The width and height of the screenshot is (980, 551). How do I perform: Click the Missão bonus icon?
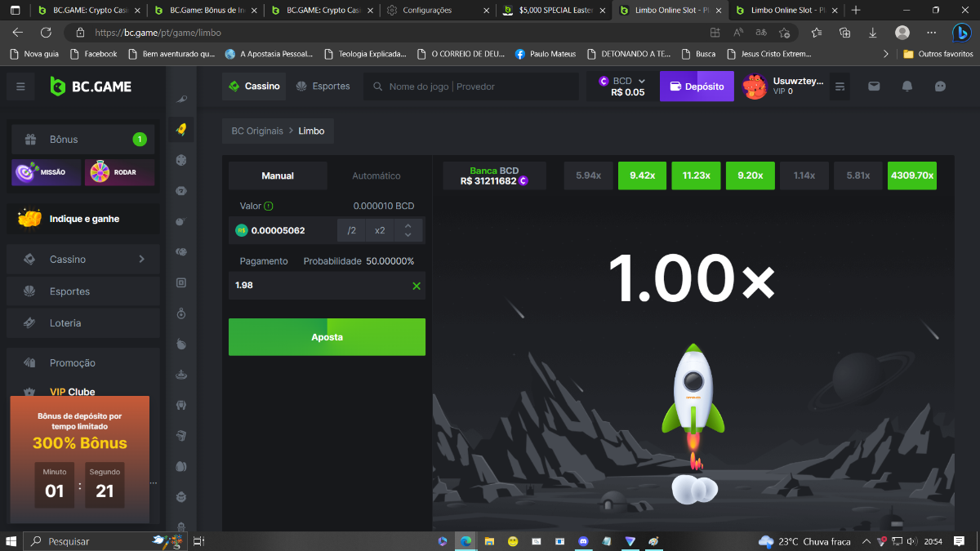(47, 172)
